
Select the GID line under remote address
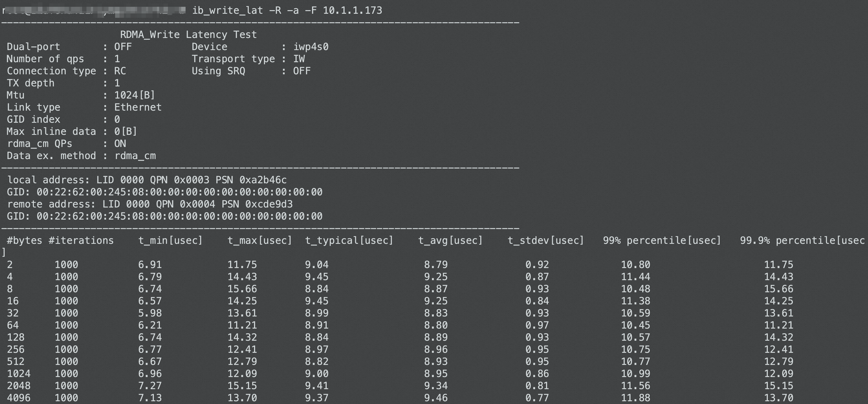[x=164, y=217]
